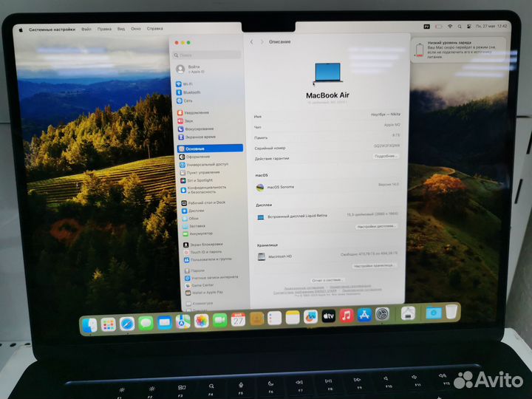Open Пользователи и группы in sidebar
The width and height of the screenshot is (532, 399).
pyautogui.click(x=208, y=259)
